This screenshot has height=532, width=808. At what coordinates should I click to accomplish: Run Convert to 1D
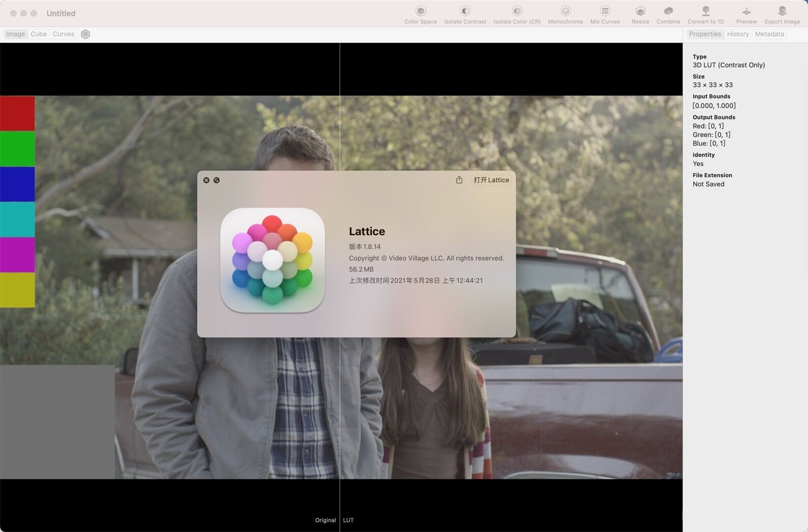705,15
